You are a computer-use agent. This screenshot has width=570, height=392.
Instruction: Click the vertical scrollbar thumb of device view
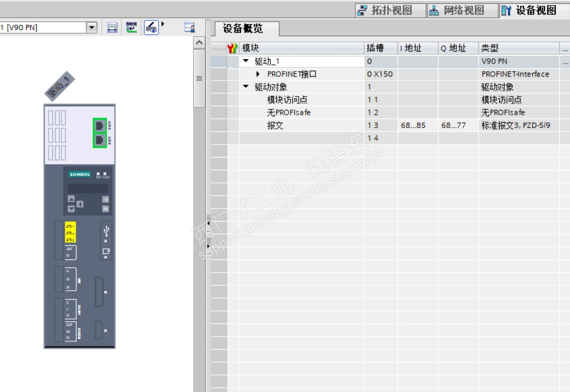click(199, 78)
